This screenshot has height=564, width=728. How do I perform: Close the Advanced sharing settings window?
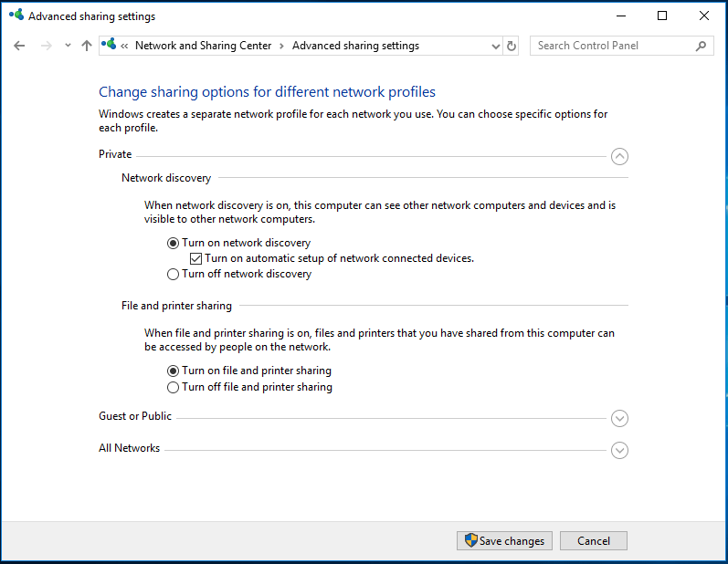click(704, 16)
